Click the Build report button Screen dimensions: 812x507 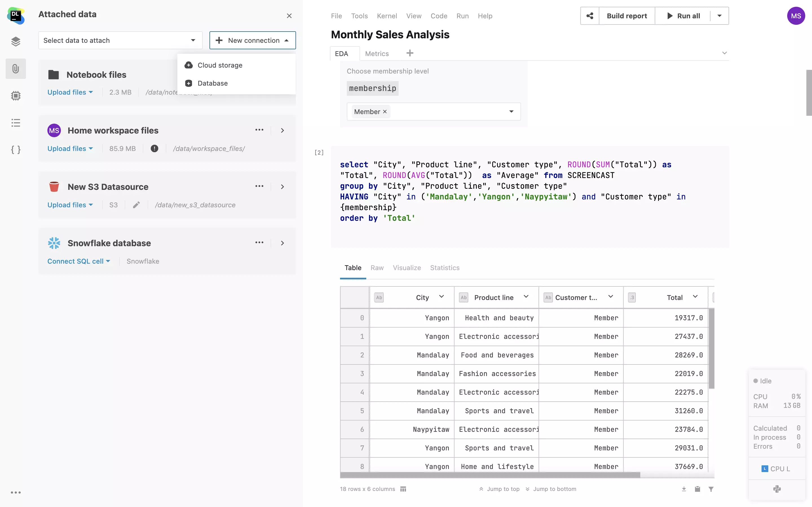(626, 16)
